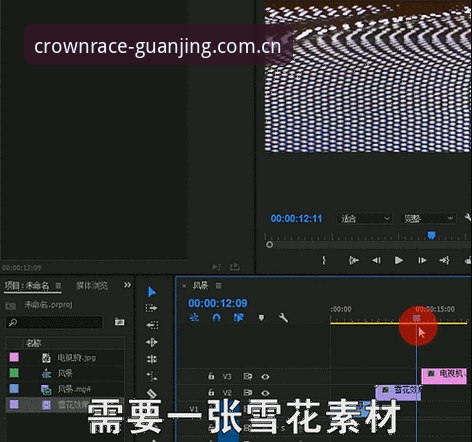This screenshot has height=442, width=472.
Task: Open timeline display settings wrench
Action: 283,318
